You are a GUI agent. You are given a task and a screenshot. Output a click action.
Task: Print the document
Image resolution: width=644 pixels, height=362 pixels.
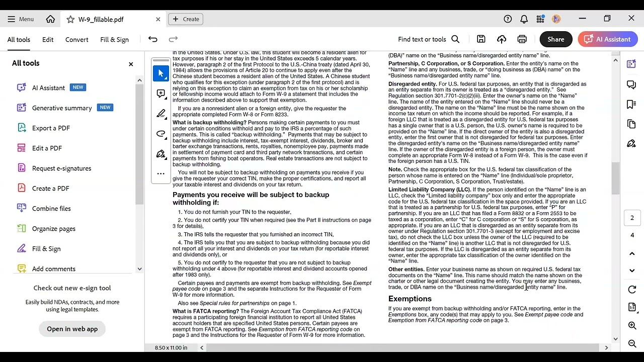pos(522,39)
